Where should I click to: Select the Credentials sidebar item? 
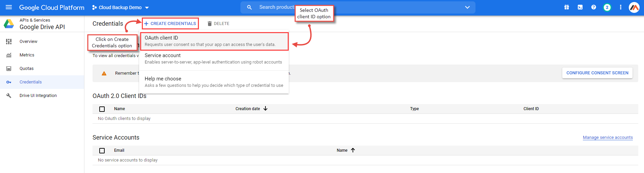tap(42, 82)
